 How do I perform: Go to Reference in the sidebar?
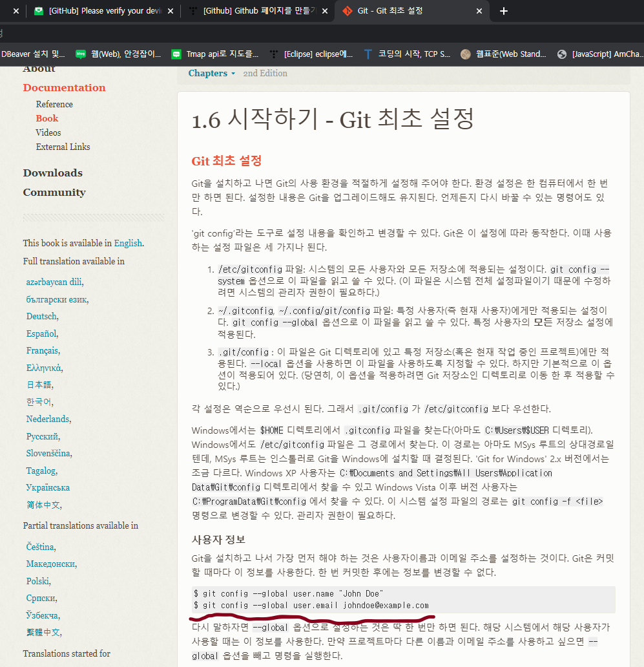pos(54,104)
